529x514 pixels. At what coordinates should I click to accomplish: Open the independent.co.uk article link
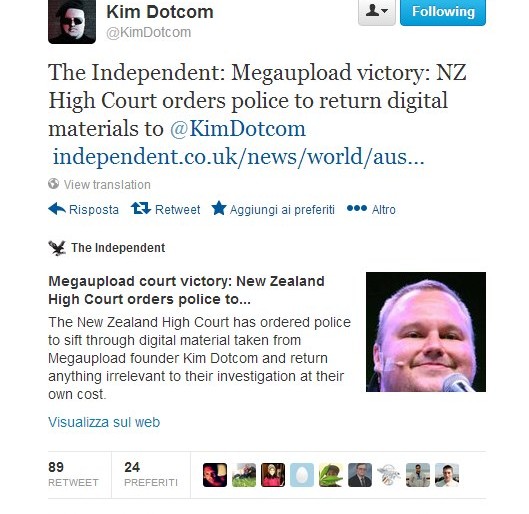click(239, 157)
